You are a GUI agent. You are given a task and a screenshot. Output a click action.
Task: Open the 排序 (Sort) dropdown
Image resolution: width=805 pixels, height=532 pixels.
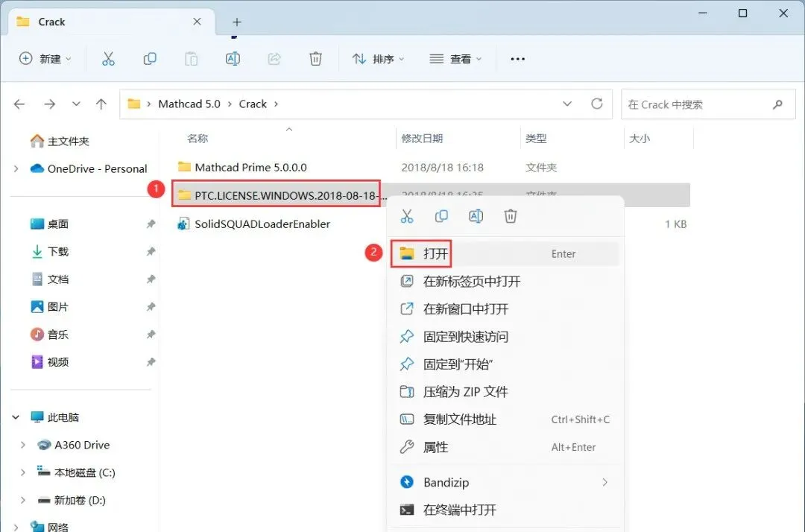tap(379, 59)
